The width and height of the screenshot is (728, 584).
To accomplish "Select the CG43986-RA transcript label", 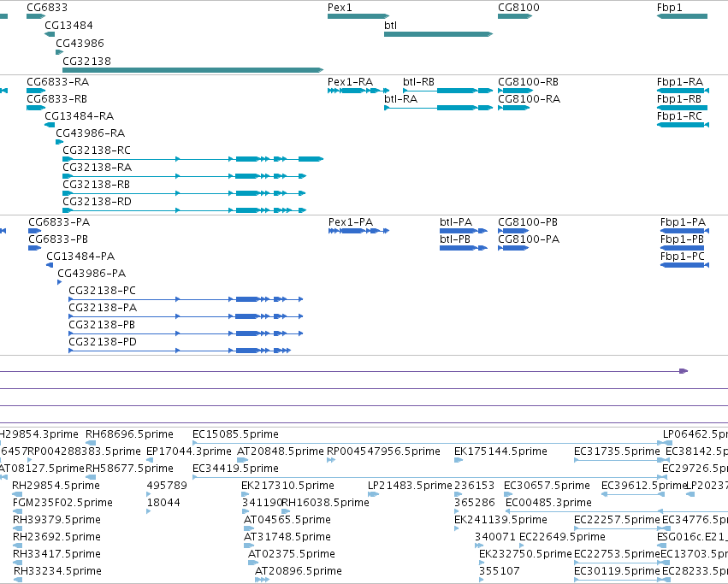I will tap(90, 133).
